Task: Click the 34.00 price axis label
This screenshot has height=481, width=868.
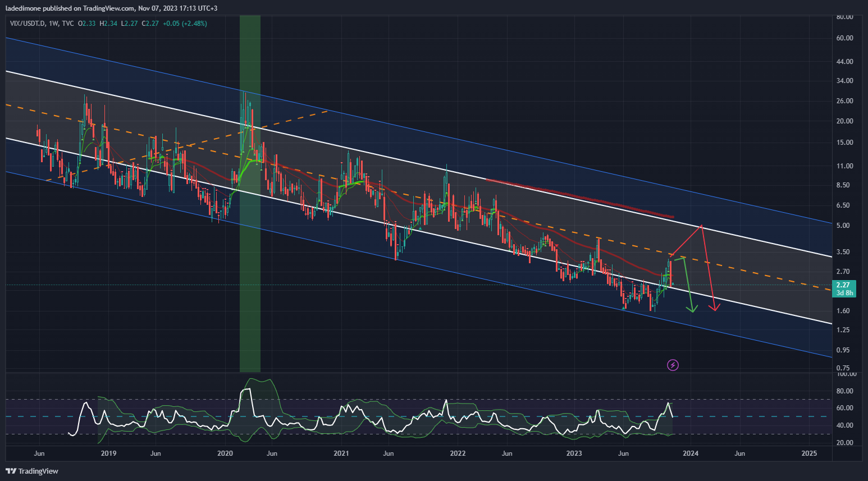Action: 844,81
